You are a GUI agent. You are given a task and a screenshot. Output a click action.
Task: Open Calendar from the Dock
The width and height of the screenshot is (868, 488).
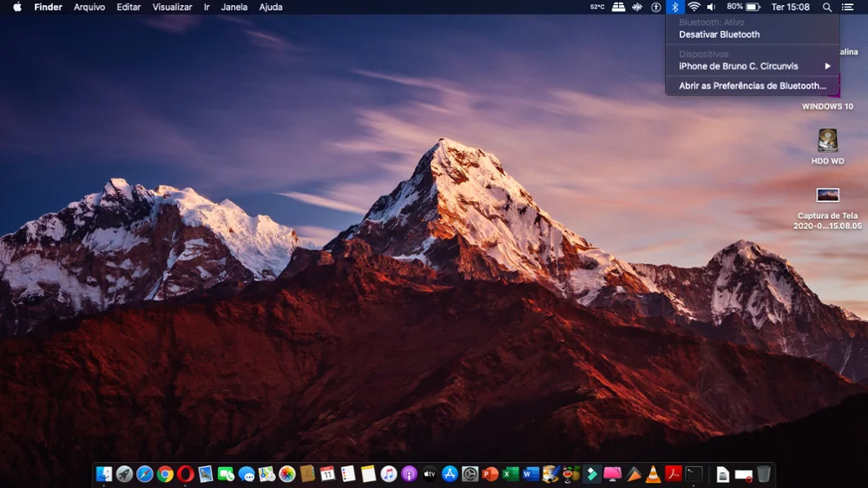[328, 474]
